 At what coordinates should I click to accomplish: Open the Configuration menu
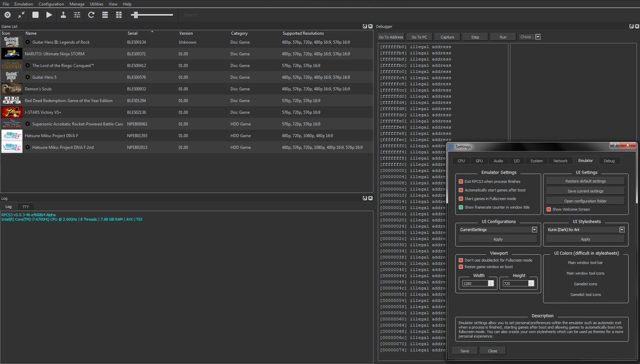(51, 4)
